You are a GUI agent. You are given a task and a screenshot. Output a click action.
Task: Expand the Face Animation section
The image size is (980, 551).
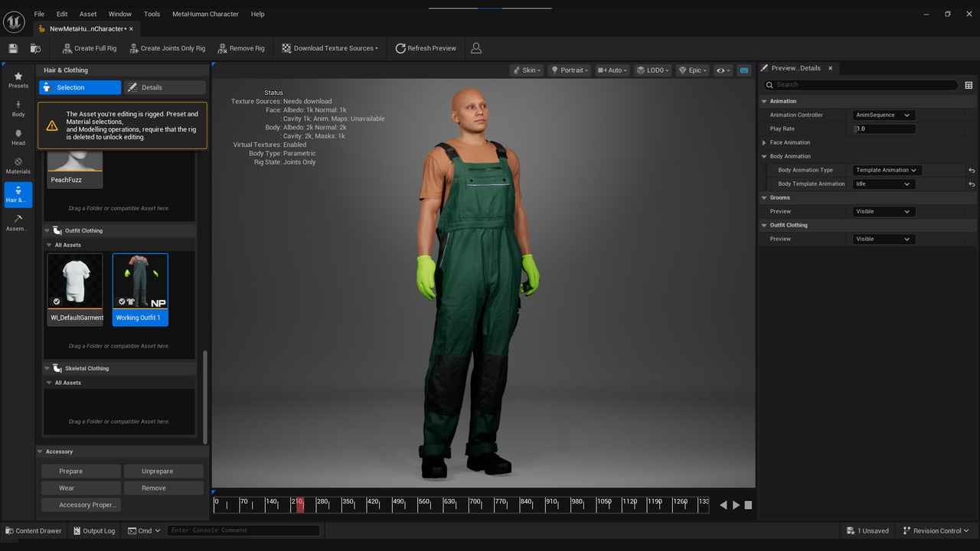764,142
